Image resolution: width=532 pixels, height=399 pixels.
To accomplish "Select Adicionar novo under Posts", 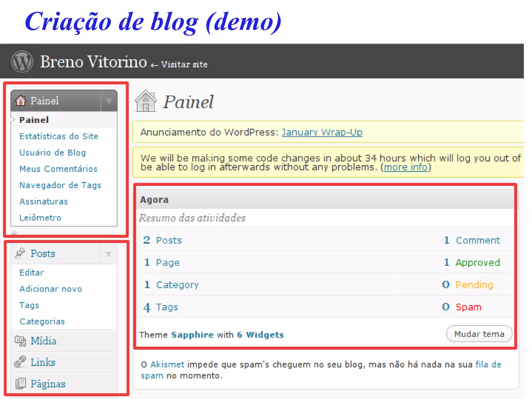I will pyautogui.click(x=51, y=289).
